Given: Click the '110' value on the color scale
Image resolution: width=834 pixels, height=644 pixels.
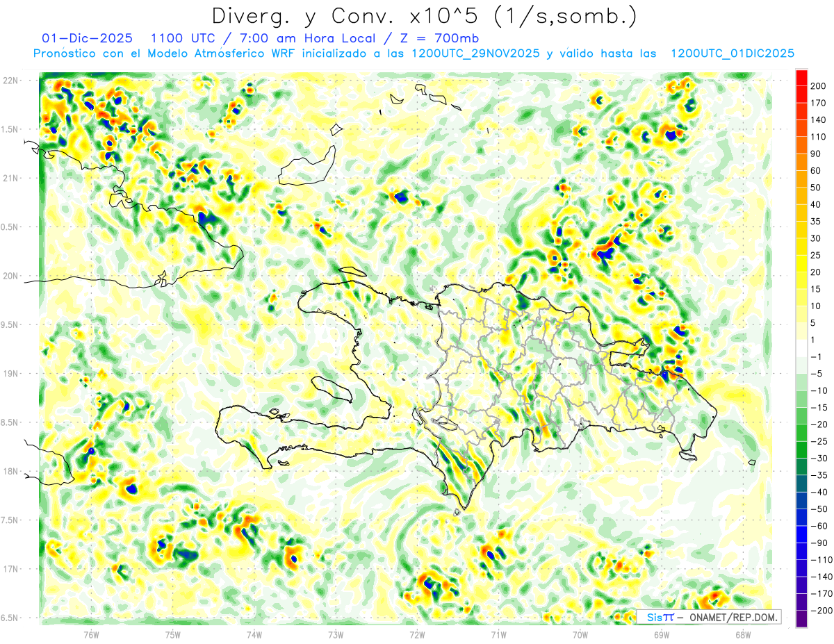Looking at the screenshot, I should 819,137.
